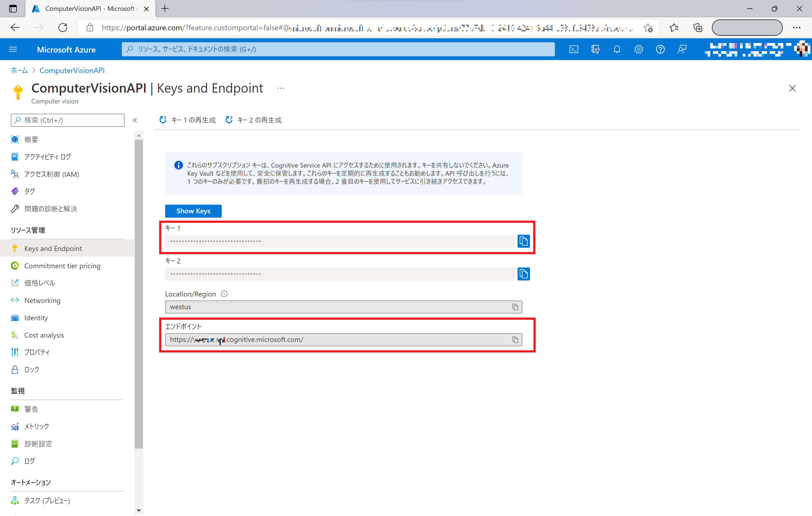Open Cloud Shell from top bar
Image resolution: width=812 pixels, height=516 pixels.
click(574, 50)
